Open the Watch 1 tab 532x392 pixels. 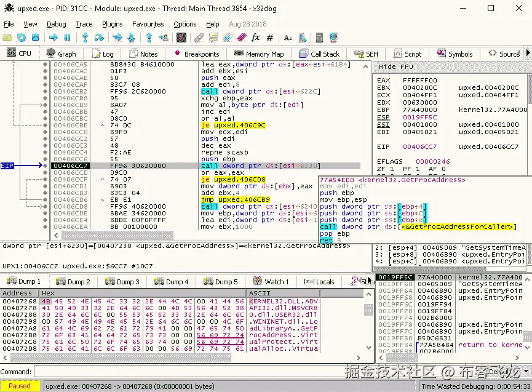click(x=271, y=282)
